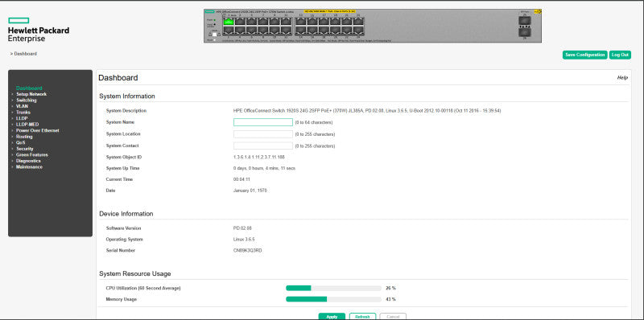
Task: Click the CPU Utilization progress bar
Action: 333,288
